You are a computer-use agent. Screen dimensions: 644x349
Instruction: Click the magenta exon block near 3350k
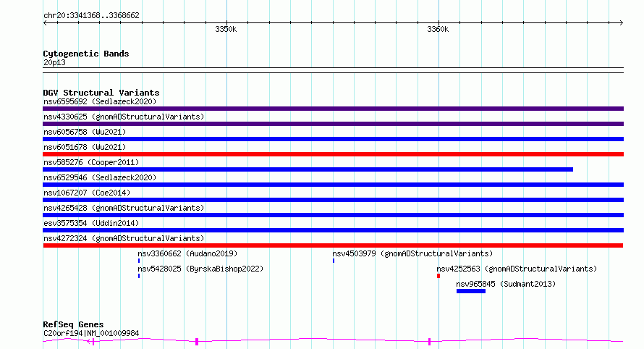tap(197, 341)
